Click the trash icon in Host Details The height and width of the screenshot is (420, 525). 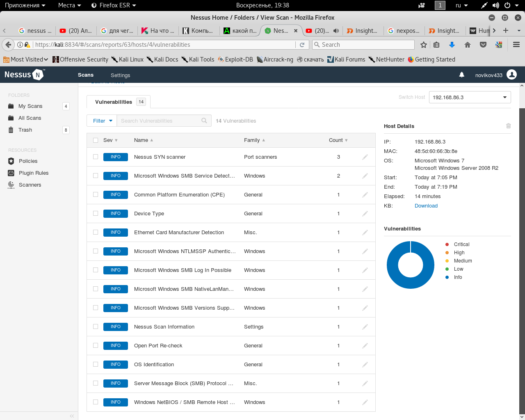tap(508, 126)
